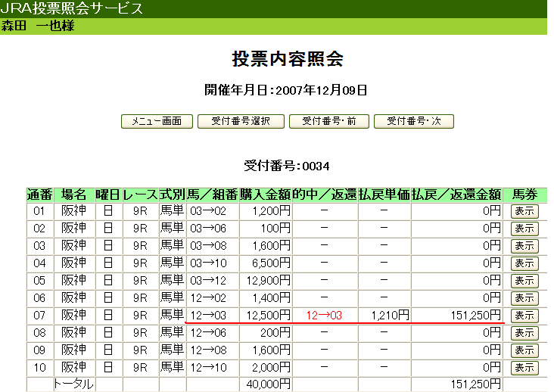Click the メニュー画面 button
This screenshot has height=392, width=554.
[157, 122]
